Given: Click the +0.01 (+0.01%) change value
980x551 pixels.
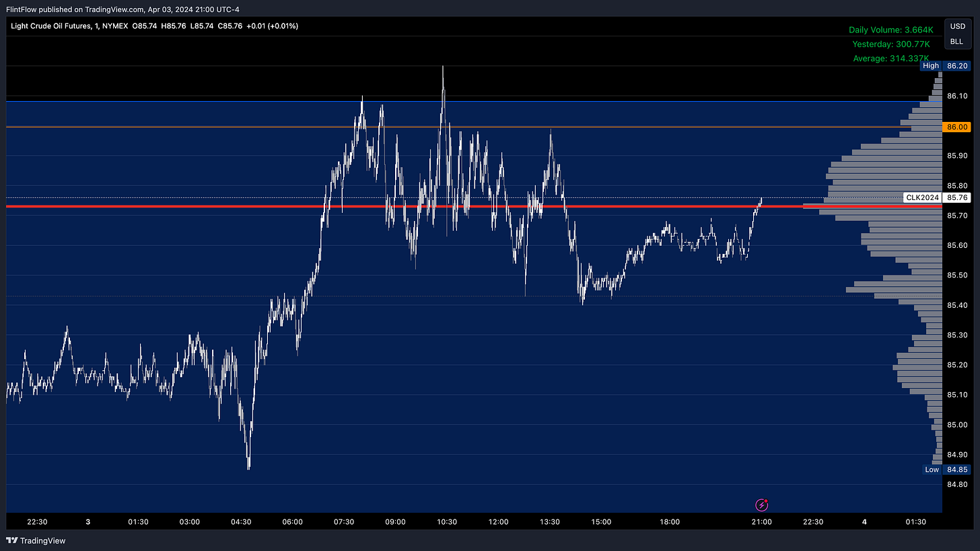Looking at the screenshot, I should click(273, 26).
